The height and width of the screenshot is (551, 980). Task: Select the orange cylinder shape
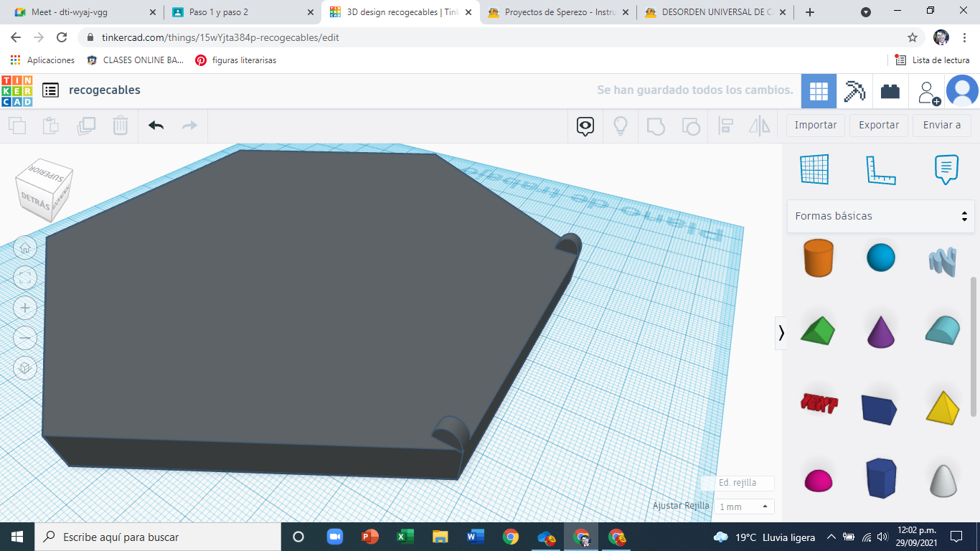click(818, 258)
